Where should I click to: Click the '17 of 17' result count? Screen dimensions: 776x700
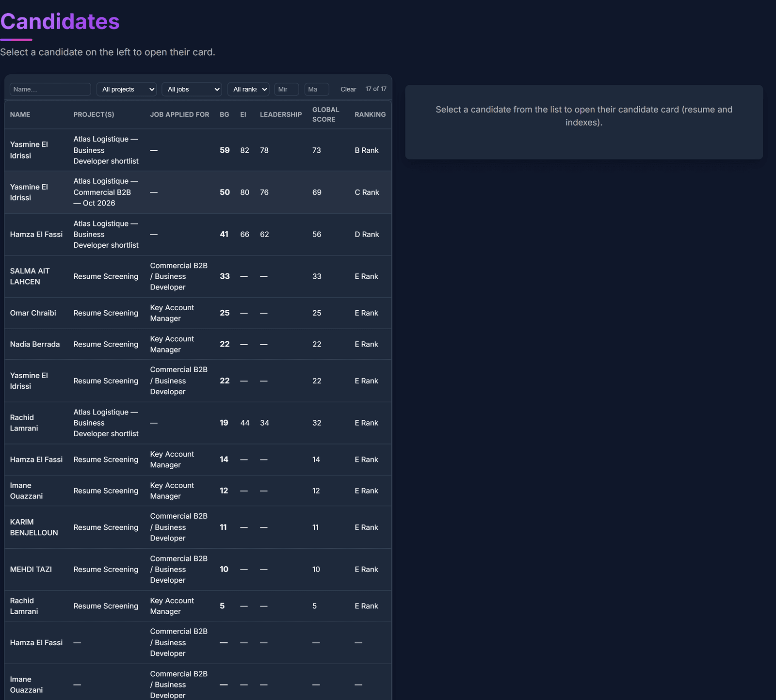376,89
